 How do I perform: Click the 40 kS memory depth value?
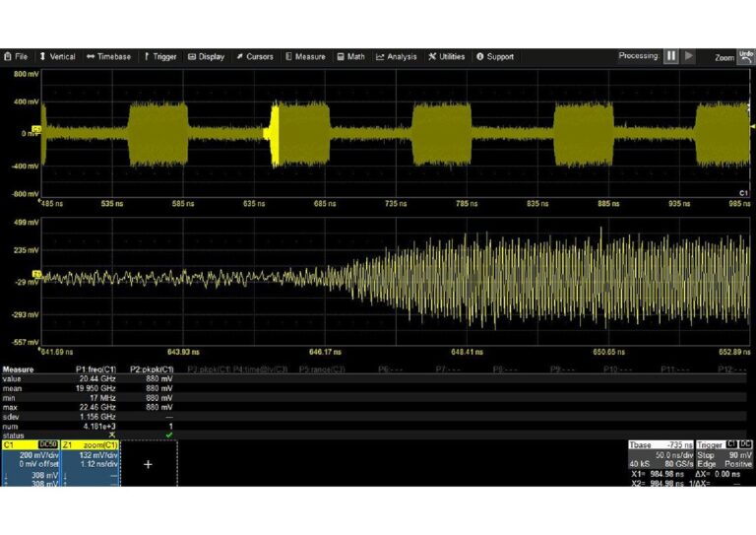click(x=639, y=464)
